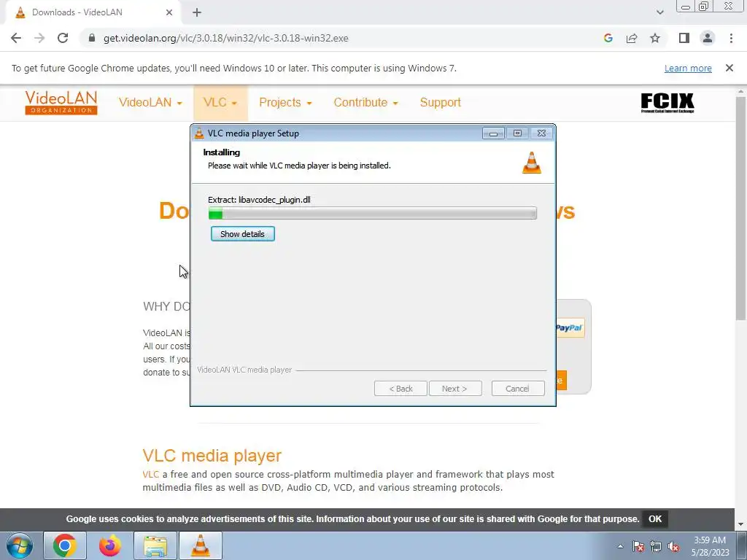The image size is (747, 560).
Task: Click the VLC Setup title bar icon
Action: pyautogui.click(x=199, y=133)
